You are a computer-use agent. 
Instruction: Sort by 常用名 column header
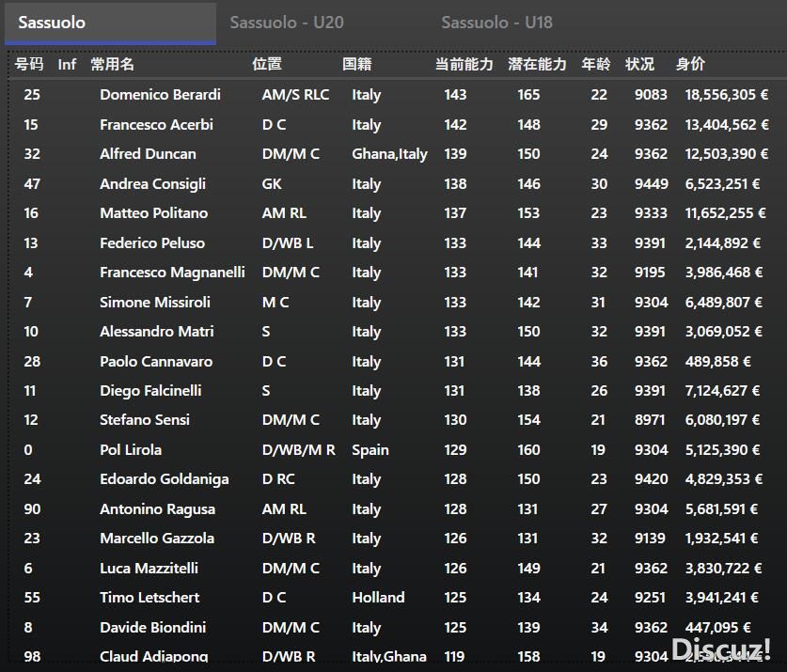point(113,64)
